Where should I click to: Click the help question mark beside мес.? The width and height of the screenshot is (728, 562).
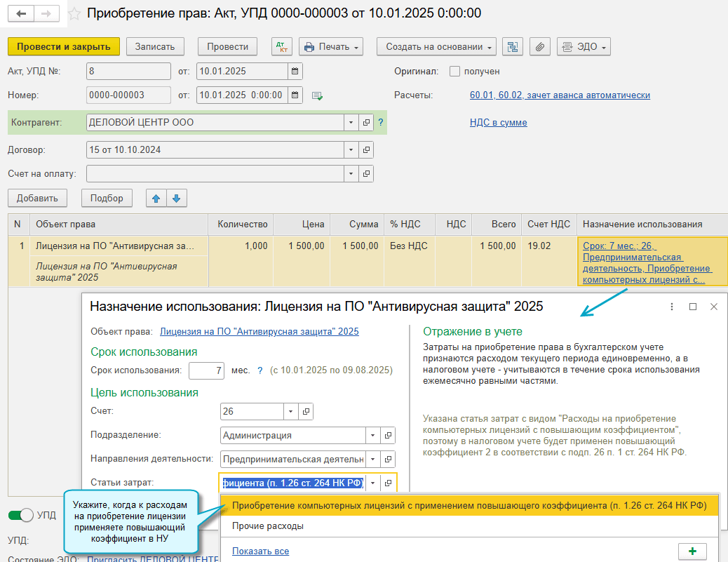(260, 370)
